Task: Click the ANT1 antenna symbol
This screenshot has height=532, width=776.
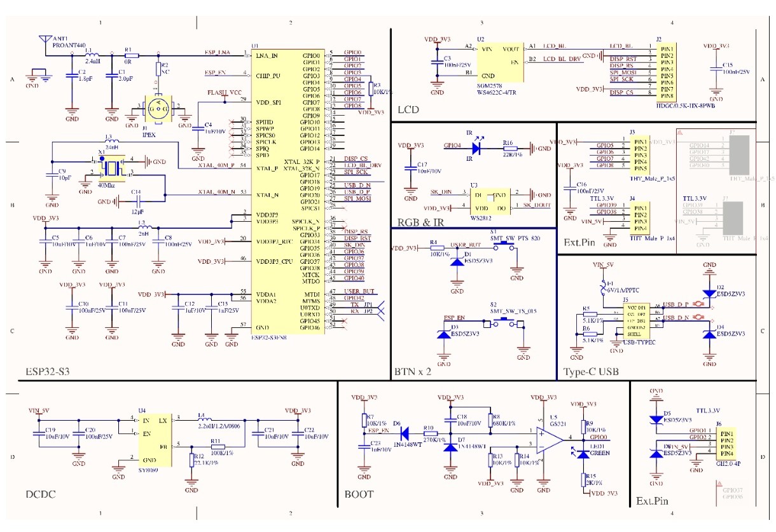Action: [46, 39]
